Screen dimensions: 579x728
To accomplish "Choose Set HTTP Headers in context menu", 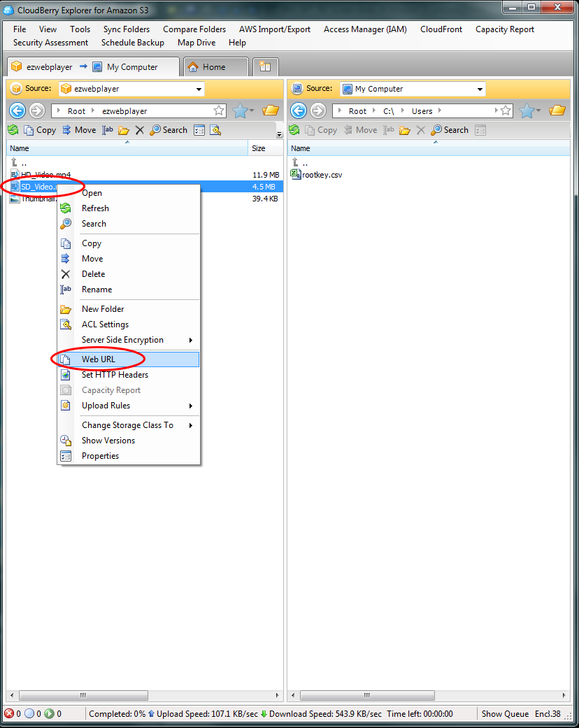I will point(129,375).
